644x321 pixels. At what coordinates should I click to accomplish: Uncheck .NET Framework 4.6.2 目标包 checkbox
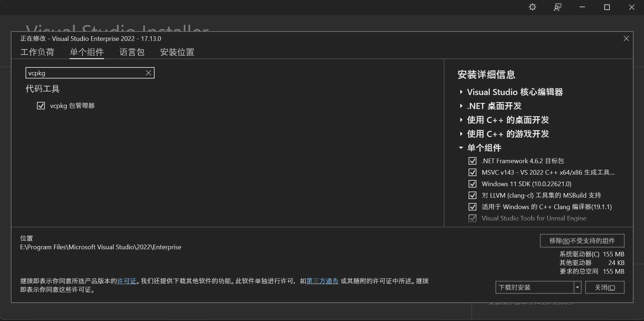pos(473,161)
